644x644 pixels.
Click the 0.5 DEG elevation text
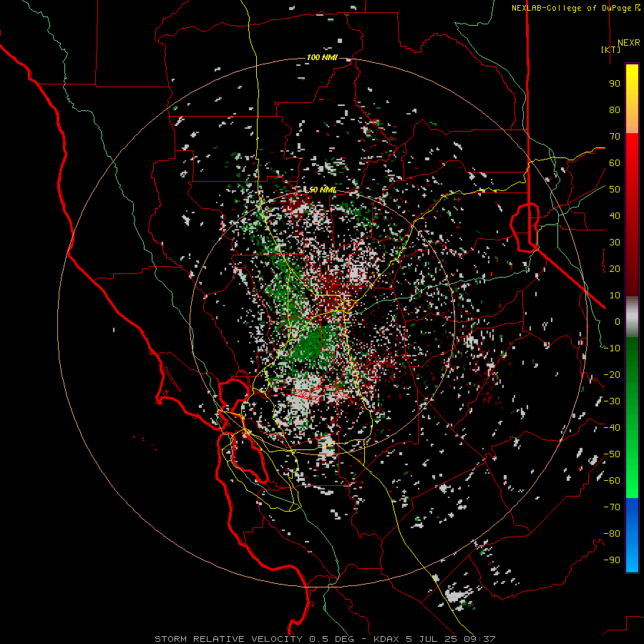coord(331,639)
